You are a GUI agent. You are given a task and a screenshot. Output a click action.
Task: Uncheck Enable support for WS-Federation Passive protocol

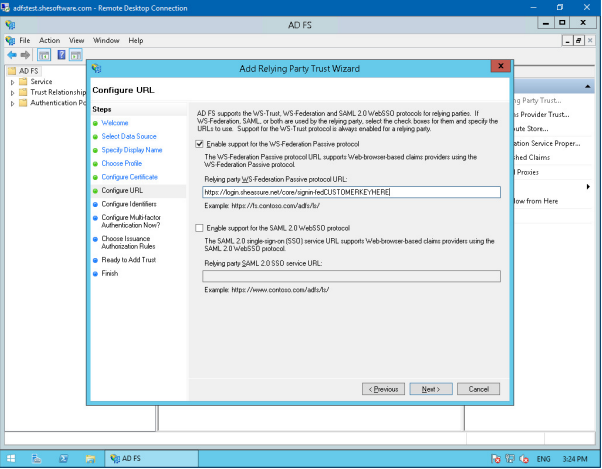(x=200, y=145)
